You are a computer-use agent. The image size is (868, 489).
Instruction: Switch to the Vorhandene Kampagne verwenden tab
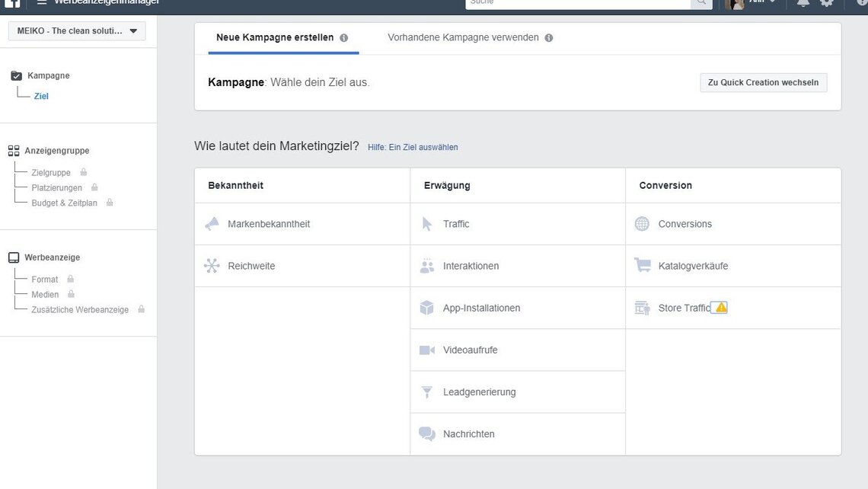464,36
